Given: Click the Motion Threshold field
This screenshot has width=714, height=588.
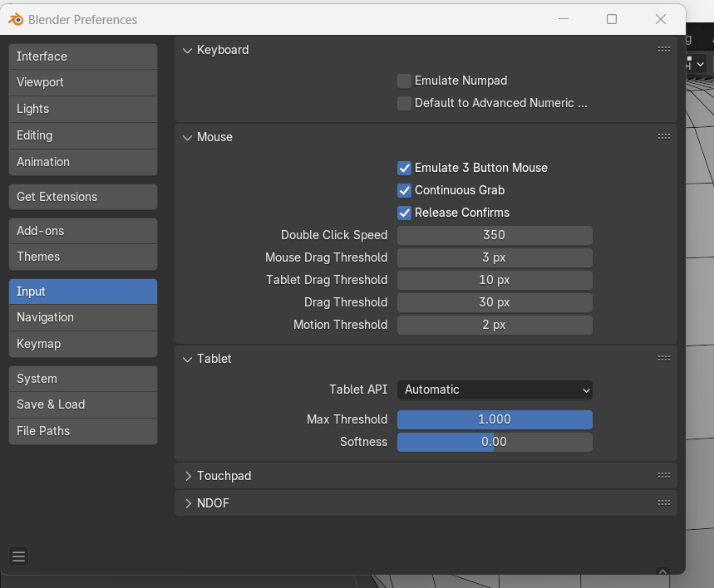Looking at the screenshot, I should (x=495, y=325).
